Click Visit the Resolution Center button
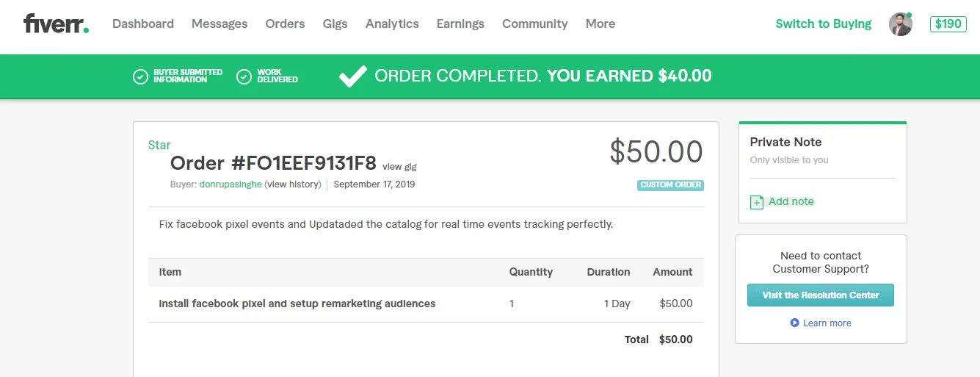This screenshot has width=980, height=377. pos(820,295)
